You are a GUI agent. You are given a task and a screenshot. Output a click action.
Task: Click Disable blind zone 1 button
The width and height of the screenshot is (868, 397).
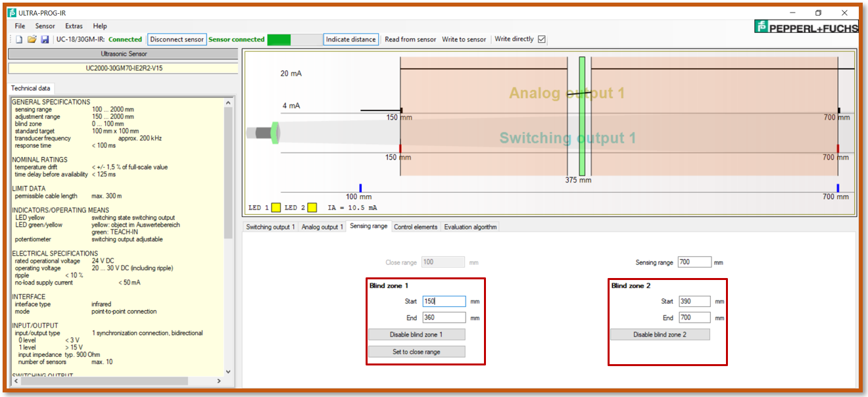coord(416,335)
